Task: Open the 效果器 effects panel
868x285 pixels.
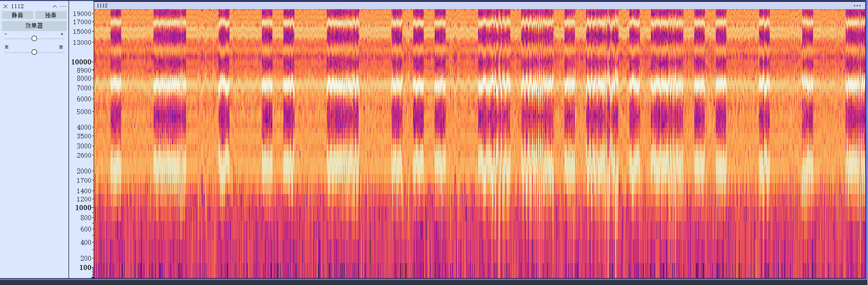Action: pyautogui.click(x=34, y=26)
